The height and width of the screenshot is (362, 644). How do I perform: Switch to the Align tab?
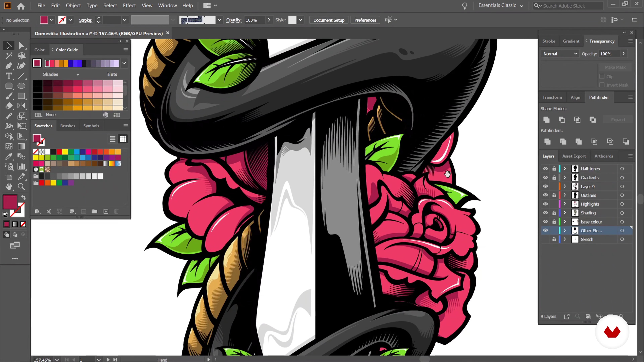pyautogui.click(x=575, y=97)
